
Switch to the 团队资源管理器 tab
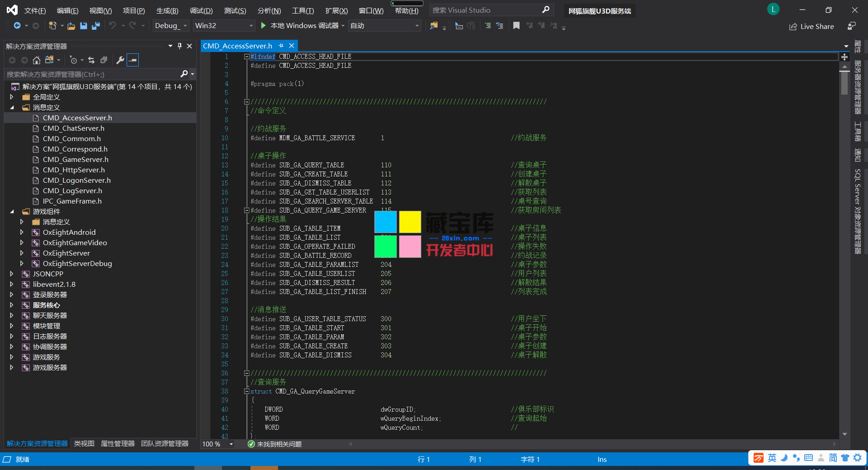pos(165,444)
